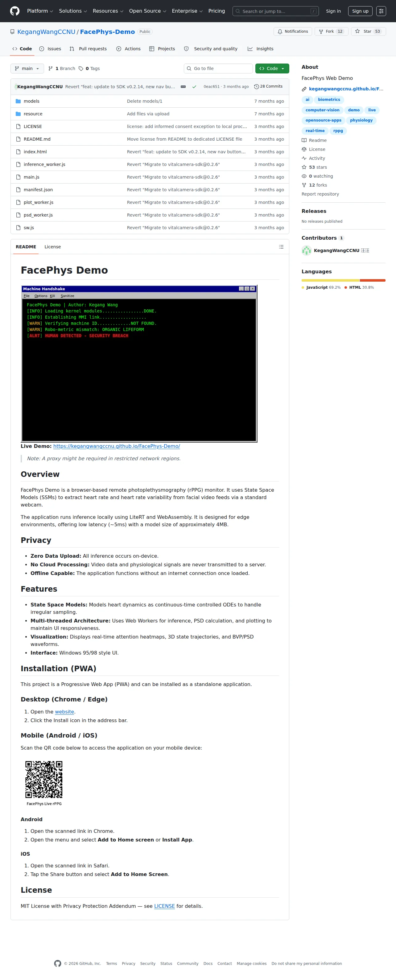This screenshot has width=396, height=980.
Task: Open the green Code dropdown button
Action: pos(272,68)
